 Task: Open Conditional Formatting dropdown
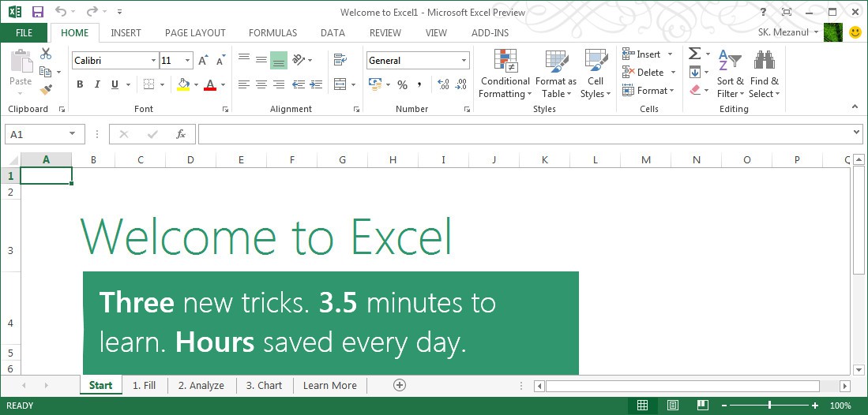pos(505,74)
